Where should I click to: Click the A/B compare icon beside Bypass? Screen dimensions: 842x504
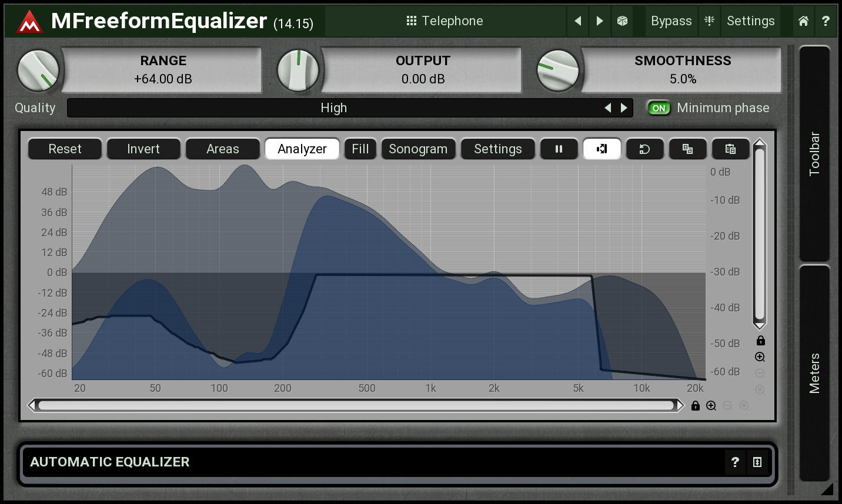710,21
